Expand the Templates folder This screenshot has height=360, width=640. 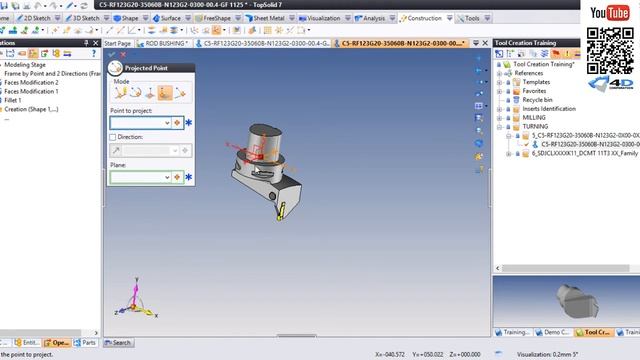pyautogui.click(x=499, y=82)
